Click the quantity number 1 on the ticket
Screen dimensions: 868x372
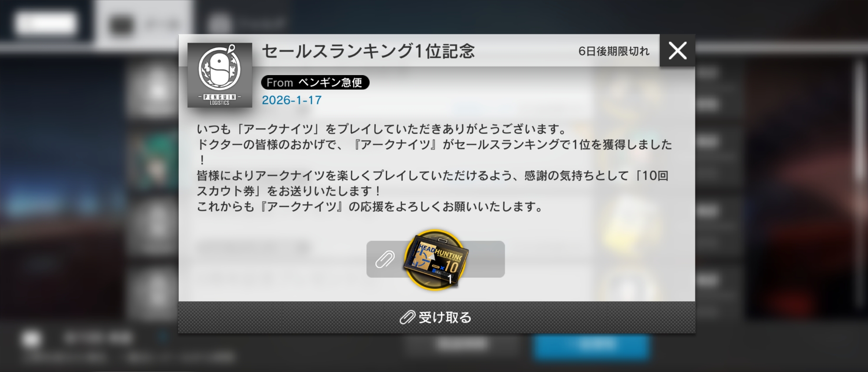pyautogui.click(x=450, y=280)
